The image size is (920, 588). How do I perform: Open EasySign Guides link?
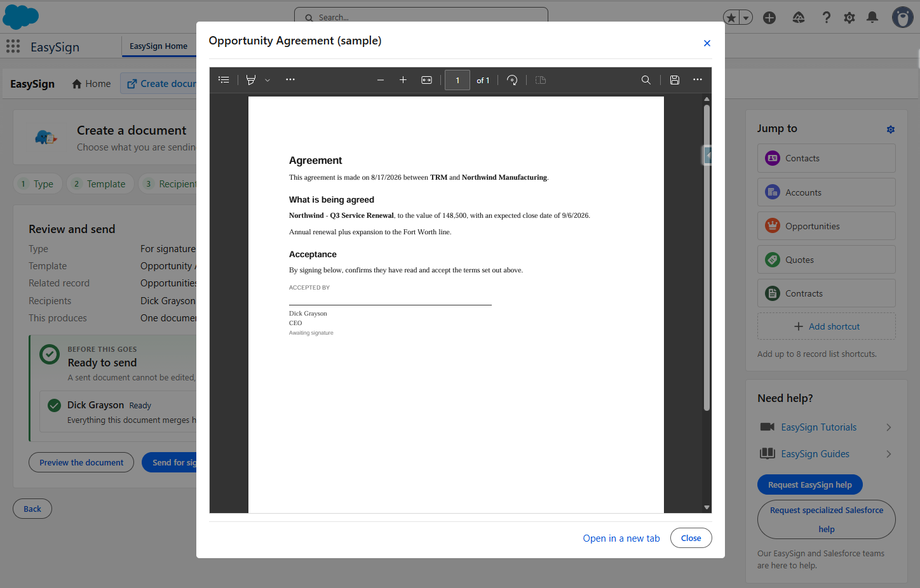tap(815, 454)
